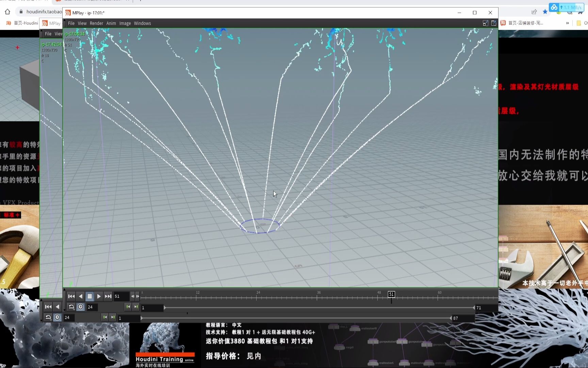Screen dimensions: 588x368
Task: Click the blue bookmark star icon
Action: 545,12
